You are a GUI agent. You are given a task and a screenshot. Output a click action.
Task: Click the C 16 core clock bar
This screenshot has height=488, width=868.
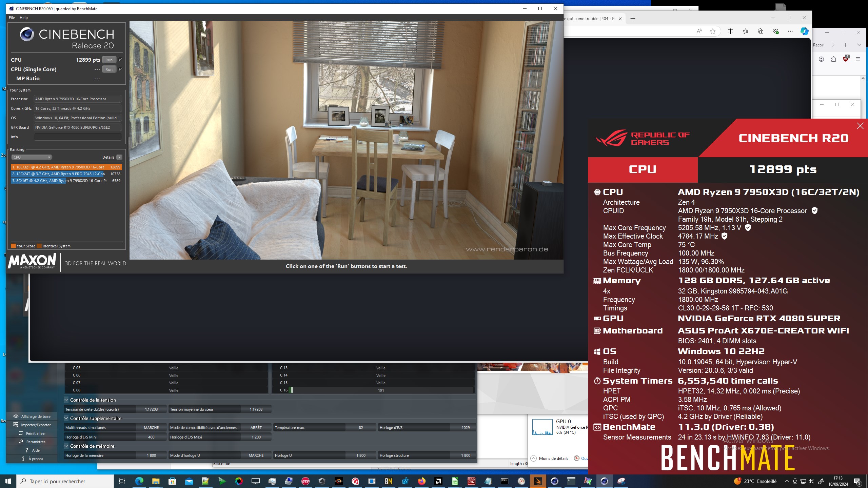click(x=381, y=390)
